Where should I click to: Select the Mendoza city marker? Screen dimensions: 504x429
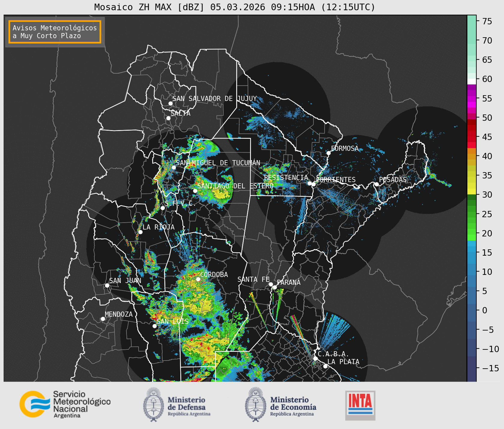[103, 319]
